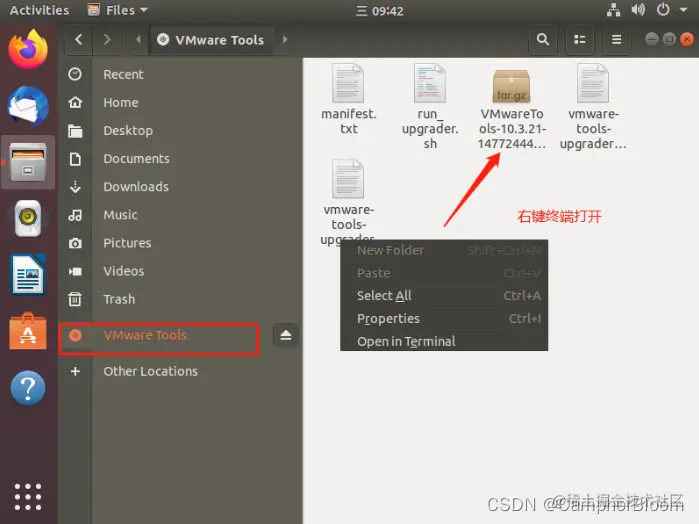Open network status icon in top bar

[x=613, y=10]
